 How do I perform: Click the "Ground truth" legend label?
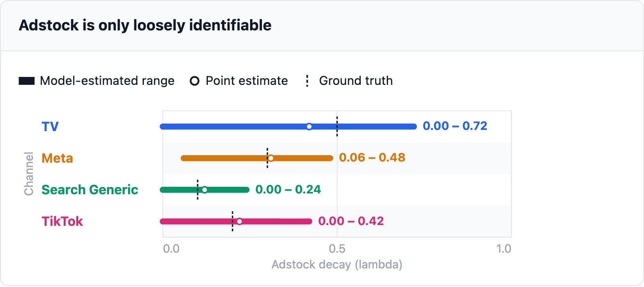[x=356, y=81]
